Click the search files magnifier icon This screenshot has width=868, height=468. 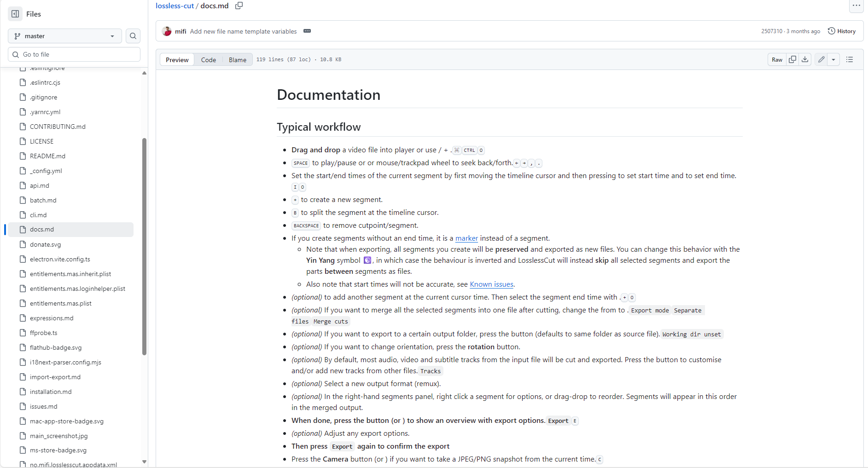pos(133,36)
